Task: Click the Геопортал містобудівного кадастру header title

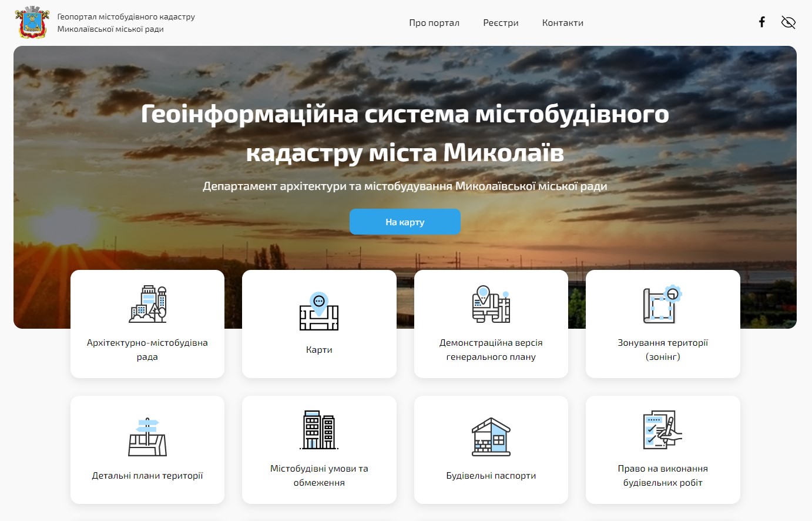Action: [126, 23]
